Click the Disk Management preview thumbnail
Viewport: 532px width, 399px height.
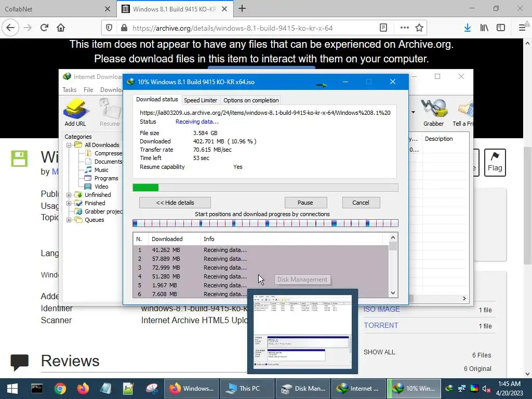(303, 331)
